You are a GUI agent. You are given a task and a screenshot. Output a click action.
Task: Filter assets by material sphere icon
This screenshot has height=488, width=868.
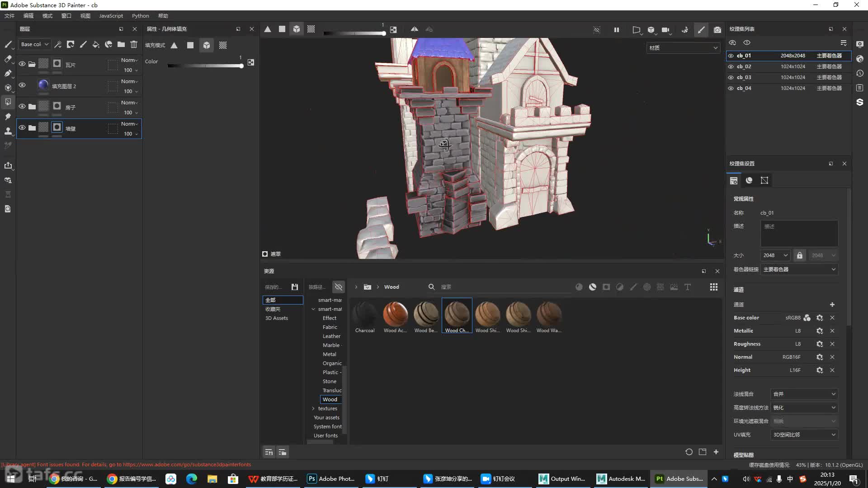click(x=579, y=287)
